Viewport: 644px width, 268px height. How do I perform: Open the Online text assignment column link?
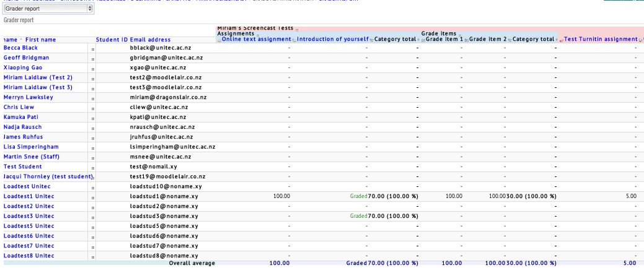pos(256,40)
